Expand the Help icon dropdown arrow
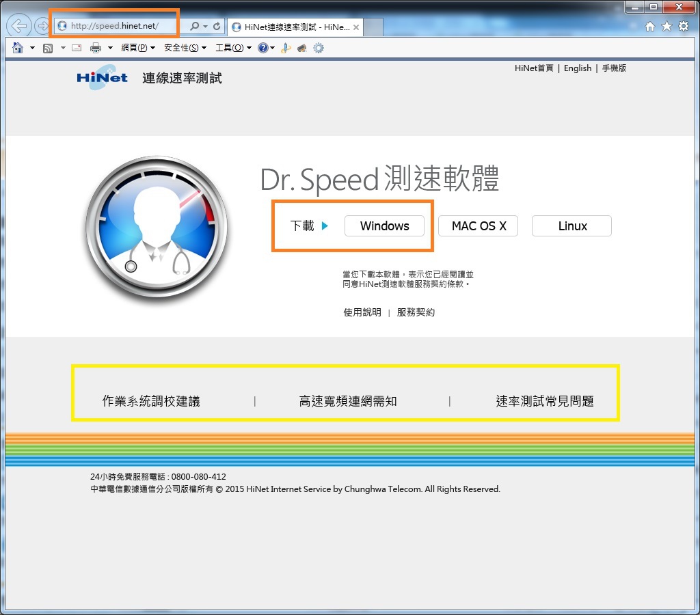The width and height of the screenshot is (700, 615). click(272, 48)
